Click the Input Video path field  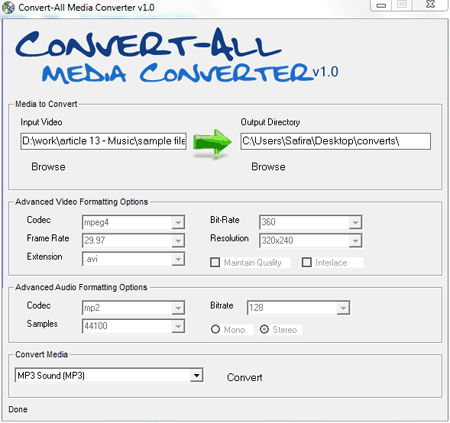[103, 141]
